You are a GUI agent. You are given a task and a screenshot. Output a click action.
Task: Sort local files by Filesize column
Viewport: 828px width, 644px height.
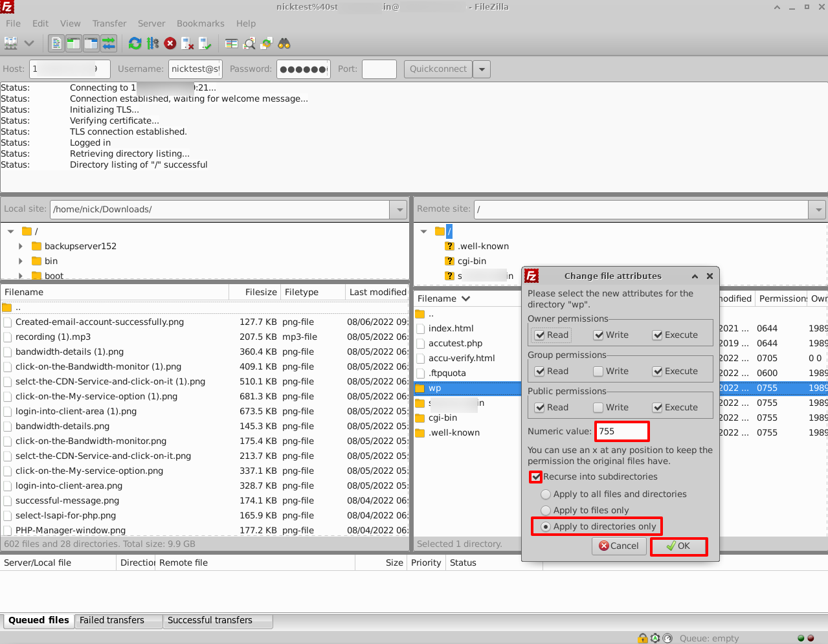point(254,293)
